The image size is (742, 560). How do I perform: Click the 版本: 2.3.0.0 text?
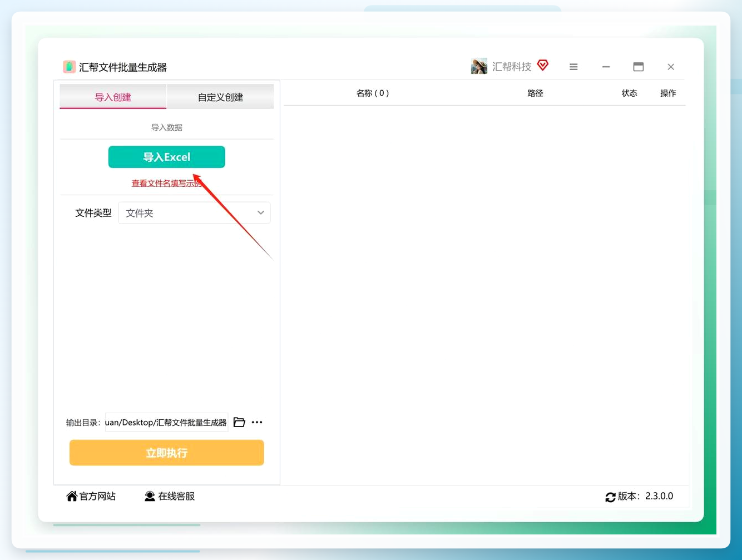645,496
